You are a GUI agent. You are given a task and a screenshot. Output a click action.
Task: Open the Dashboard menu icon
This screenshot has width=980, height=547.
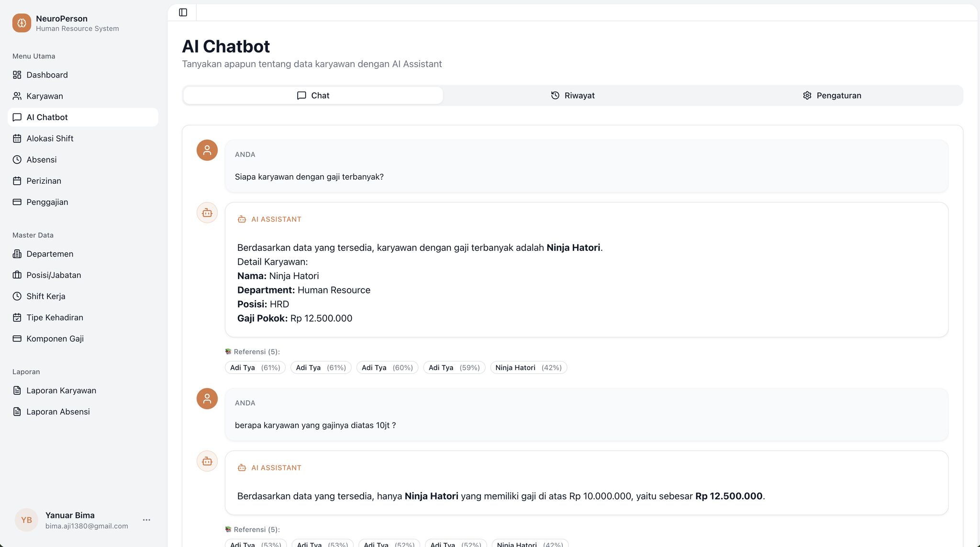click(17, 75)
